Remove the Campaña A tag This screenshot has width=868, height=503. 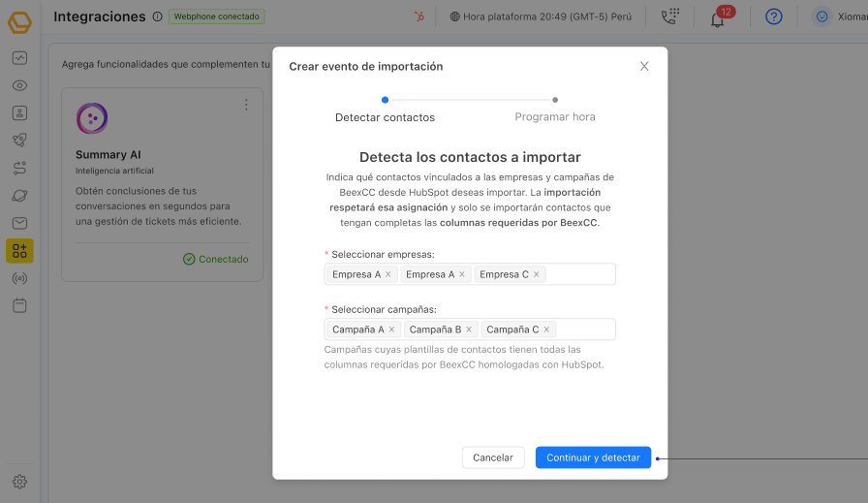pyautogui.click(x=392, y=330)
